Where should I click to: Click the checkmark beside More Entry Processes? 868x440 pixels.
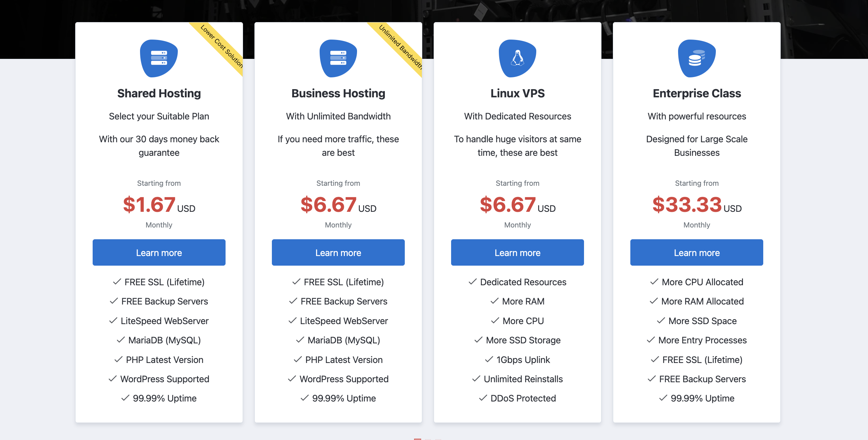coord(651,340)
